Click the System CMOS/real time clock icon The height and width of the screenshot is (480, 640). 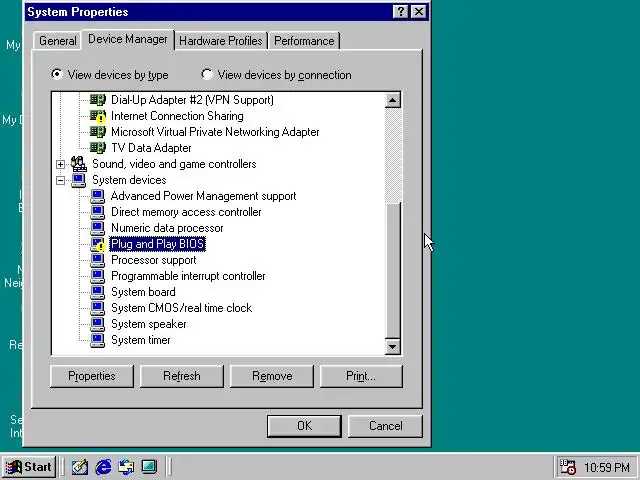click(98, 308)
